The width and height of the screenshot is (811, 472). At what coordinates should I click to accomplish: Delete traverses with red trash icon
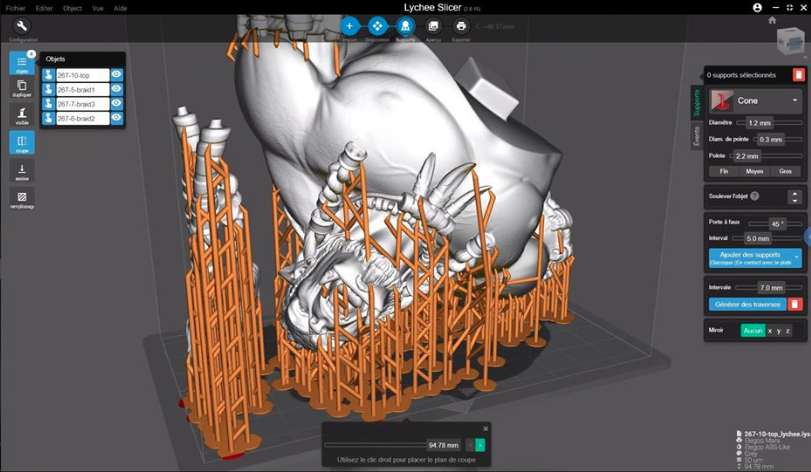(x=795, y=304)
